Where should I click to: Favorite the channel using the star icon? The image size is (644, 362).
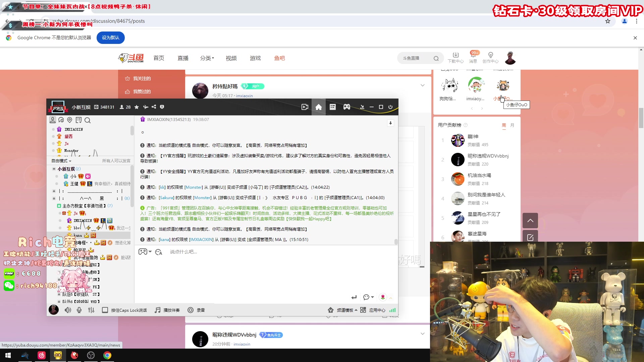click(137, 107)
